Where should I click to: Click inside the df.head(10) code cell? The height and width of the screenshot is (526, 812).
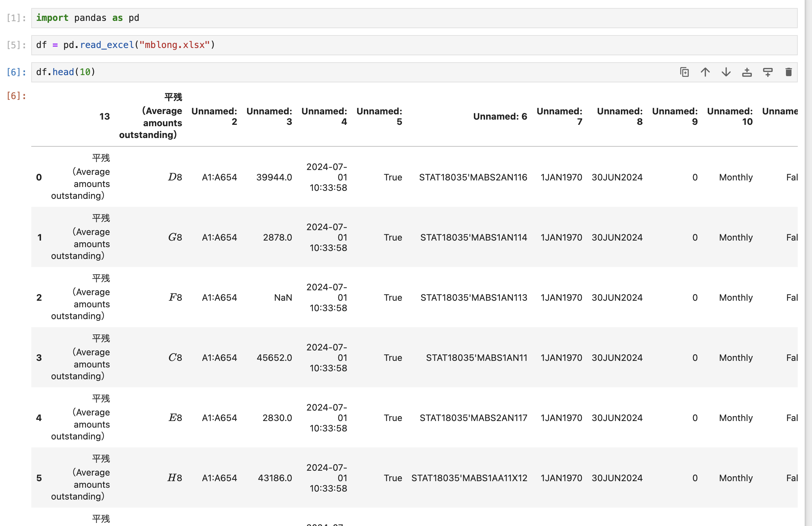(347, 72)
